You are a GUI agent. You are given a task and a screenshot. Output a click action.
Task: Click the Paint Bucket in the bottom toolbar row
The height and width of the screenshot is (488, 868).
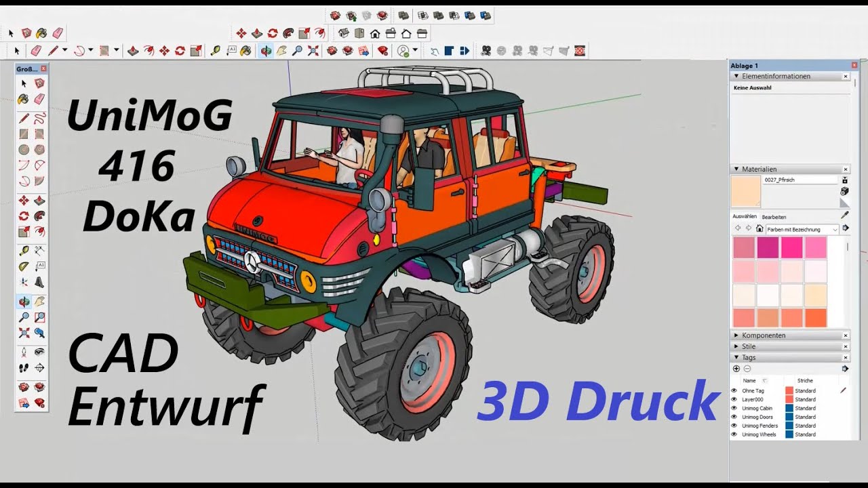[x=245, y=51]
